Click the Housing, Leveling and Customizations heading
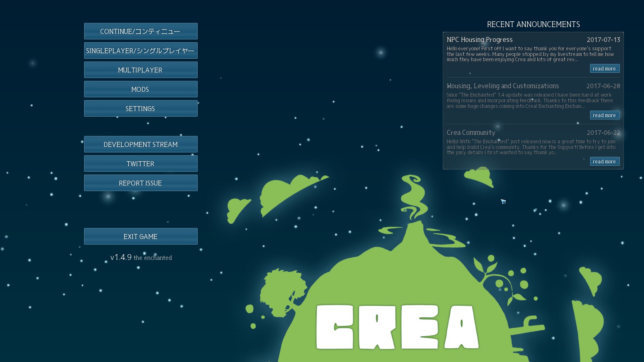This screenshot has width=644, height=362. coord(502,86)
